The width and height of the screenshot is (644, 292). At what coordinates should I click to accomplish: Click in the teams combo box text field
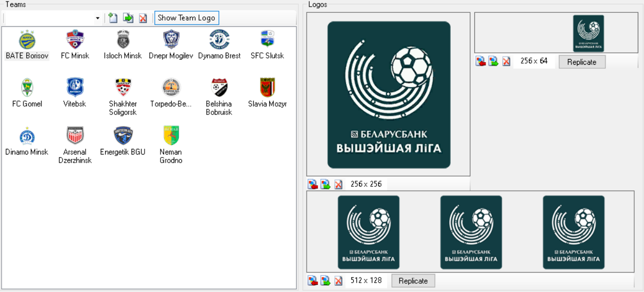coord(49,18)
